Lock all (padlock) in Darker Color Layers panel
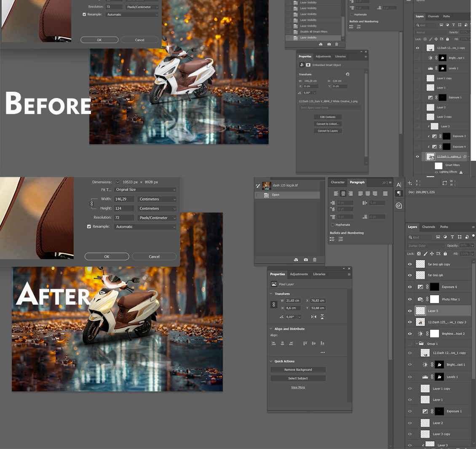Screen dimensions: 476x449 (x=445, y=253)
